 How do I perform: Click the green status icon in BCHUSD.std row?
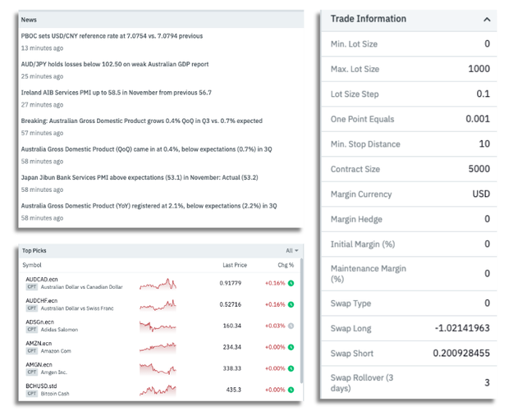click(x=291, y=390)
